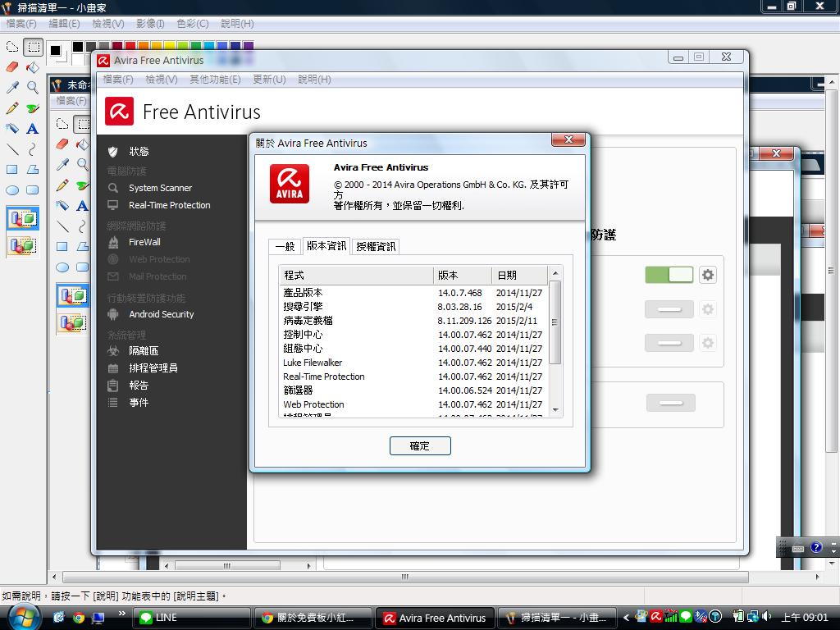The height and width of the screenshot is (630, 840).
Task: Sort list by the 程式 column header
Action: pyautogui.click(x=356, y=276)
